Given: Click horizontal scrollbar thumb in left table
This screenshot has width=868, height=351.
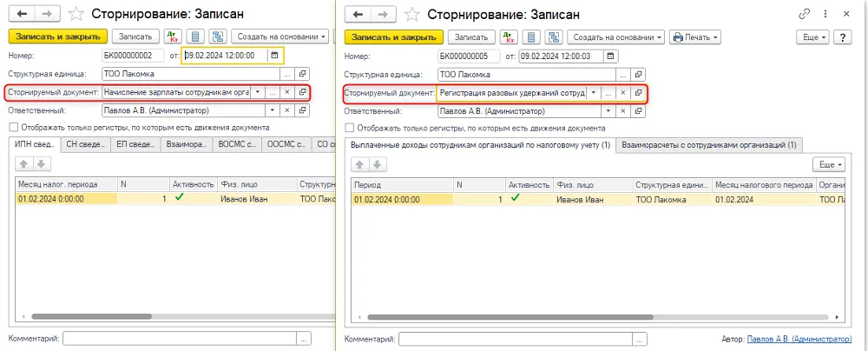Looking at the screenshot, I should [x=91, y=316].
